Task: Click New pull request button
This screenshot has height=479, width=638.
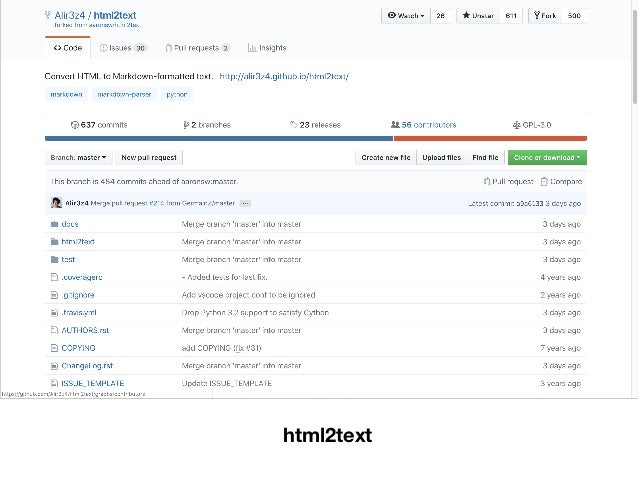Action: (149, 157)
